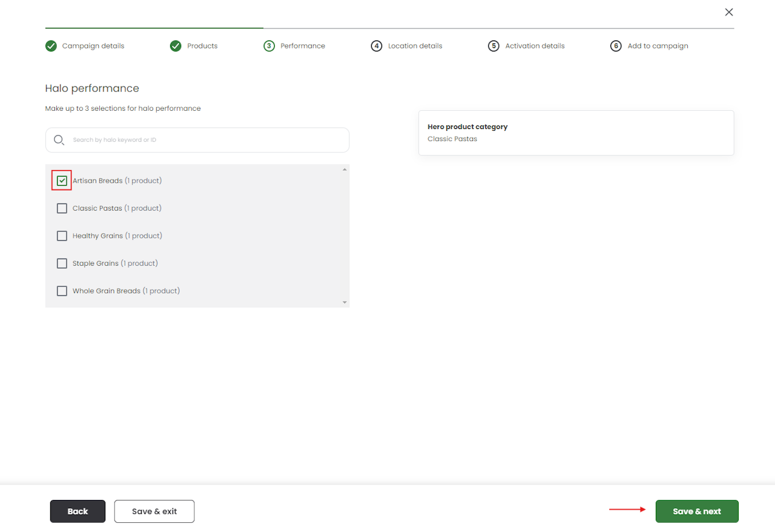This screenshot has width=775, height=532.
Task: Tick the Staple Grains checkbox
Action: click(62, 263)
